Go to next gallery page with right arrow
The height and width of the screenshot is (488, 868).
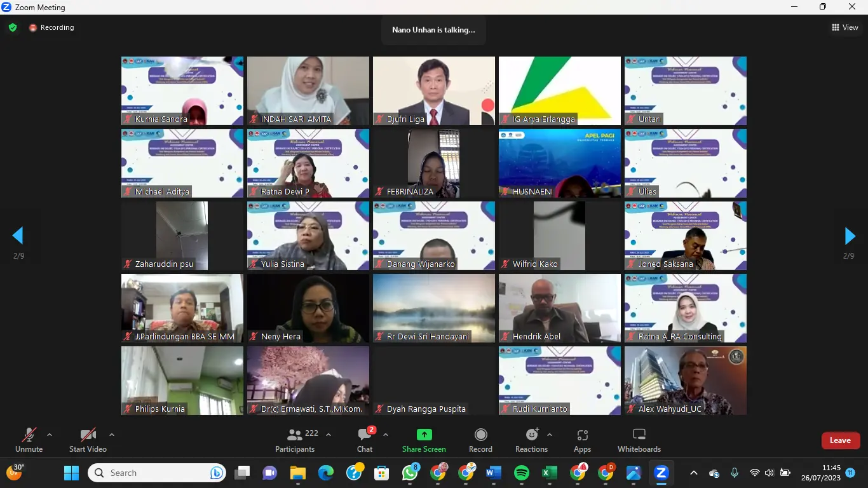click(x=850, y=236)
